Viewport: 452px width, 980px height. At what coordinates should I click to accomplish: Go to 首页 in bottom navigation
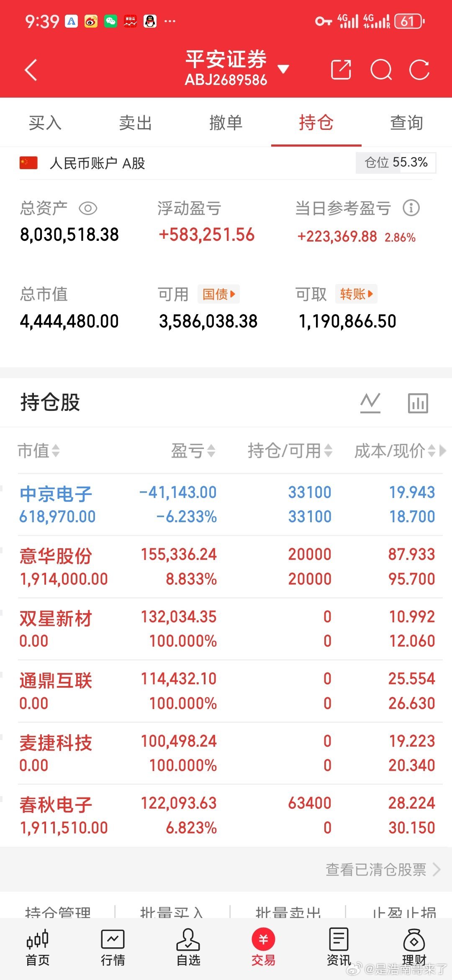click(x=38, y=948)
